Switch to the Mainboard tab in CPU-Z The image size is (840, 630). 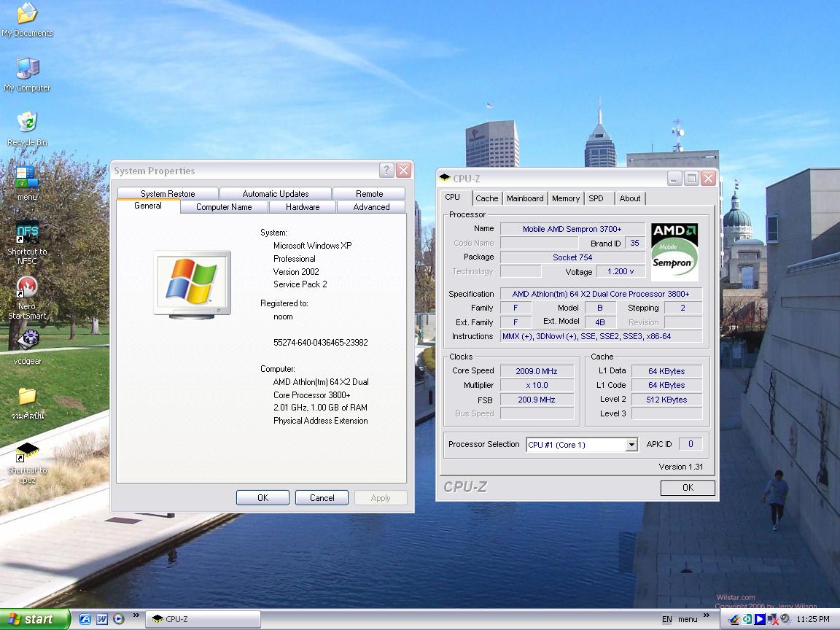tap(525, 198)
